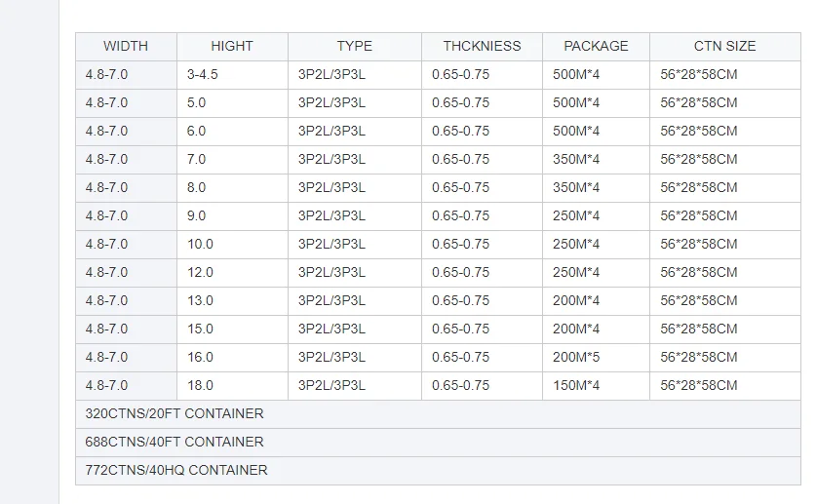Click the CTN SIZE column header

724,46
